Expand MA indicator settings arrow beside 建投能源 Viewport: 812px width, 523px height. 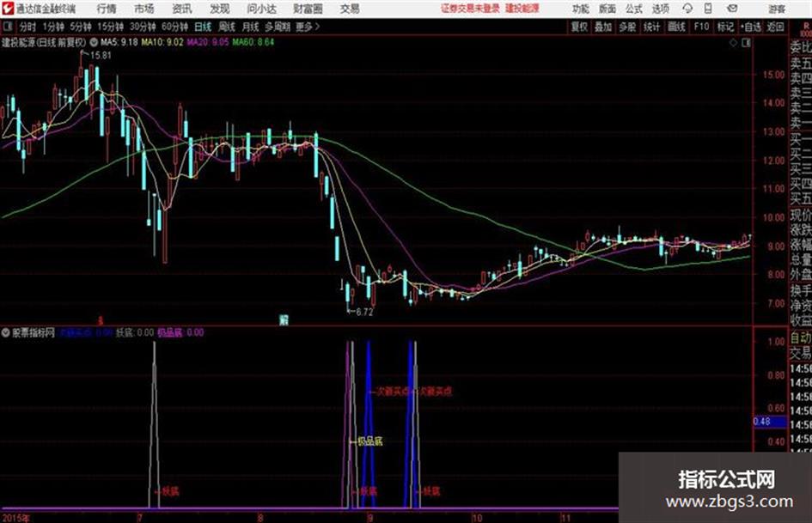94,42
